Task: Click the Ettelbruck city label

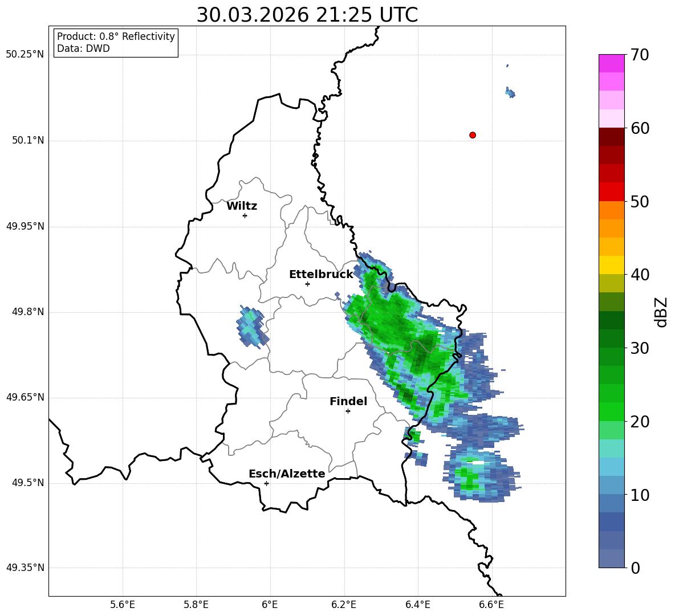Action: click(x=321, y=275)
